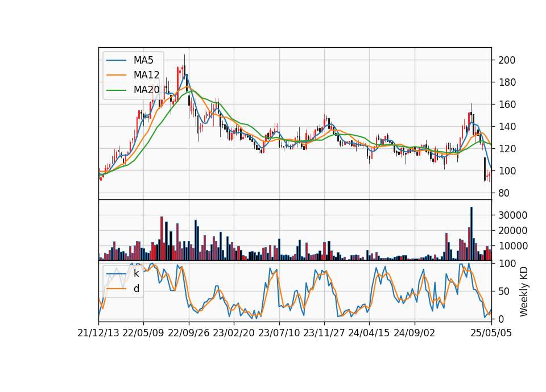The width and height of the screenshot is (546, 392).
Task: Click the 140 price axis label
Action: pos(507,127)
